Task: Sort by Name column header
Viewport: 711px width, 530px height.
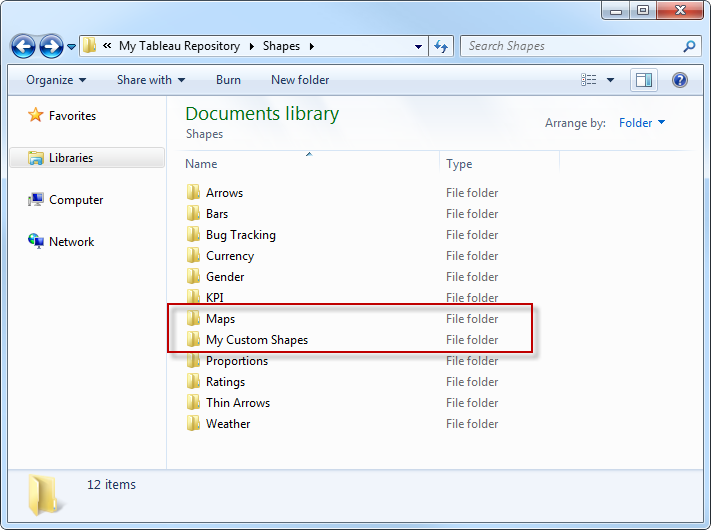Action: [201, 164]
